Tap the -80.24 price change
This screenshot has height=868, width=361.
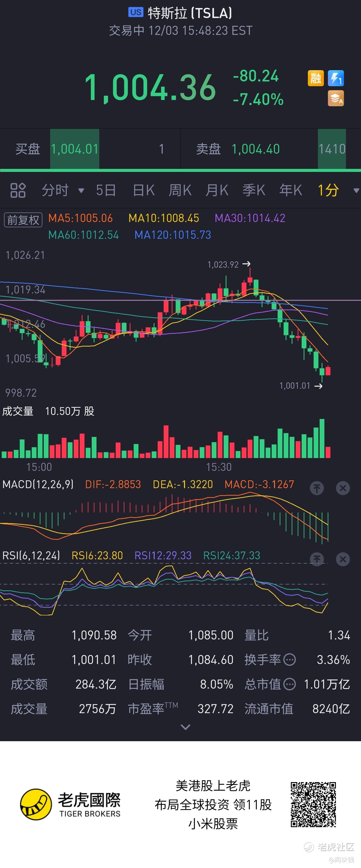click(x=256, y=76)
